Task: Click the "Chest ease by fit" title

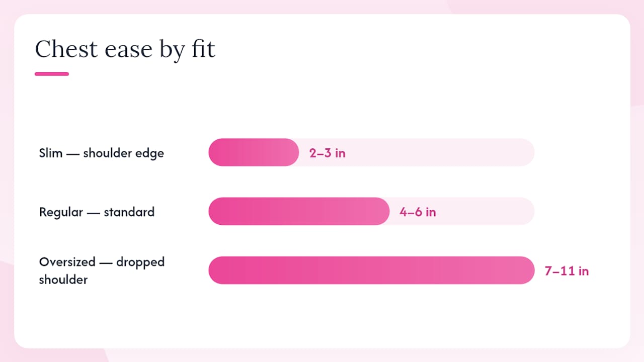Action: tap(125, 49)
